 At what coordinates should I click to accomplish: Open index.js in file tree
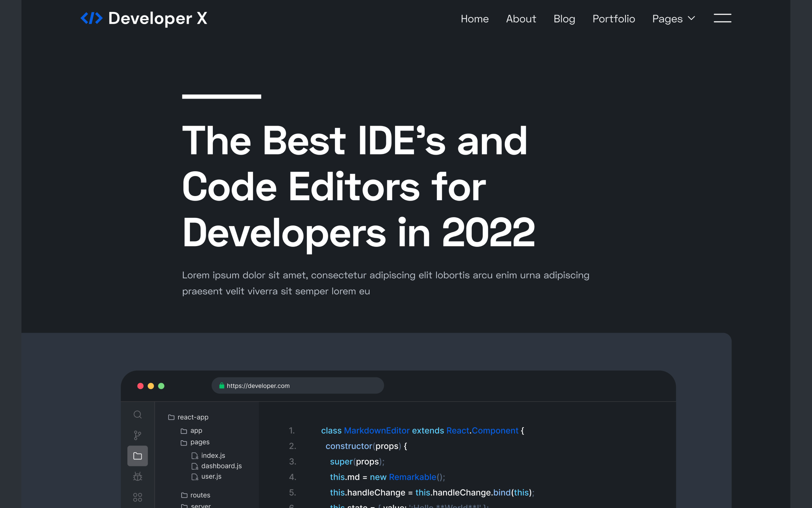tap(213, 456)
